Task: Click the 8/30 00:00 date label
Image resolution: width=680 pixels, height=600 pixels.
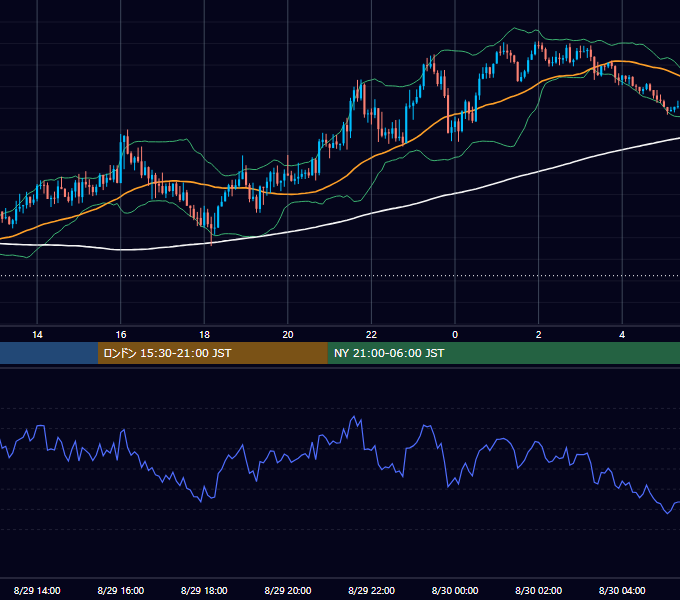Action: pos(455,590)
